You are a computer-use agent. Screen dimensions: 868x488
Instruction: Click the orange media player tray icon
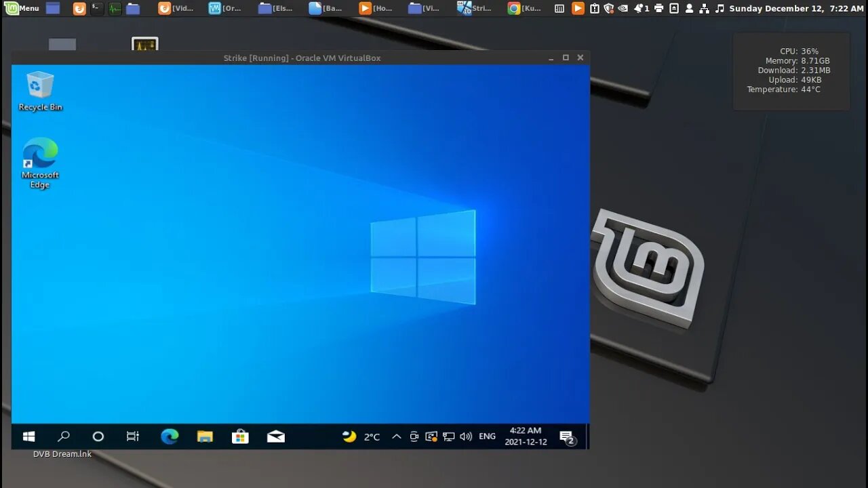point(577,9)
